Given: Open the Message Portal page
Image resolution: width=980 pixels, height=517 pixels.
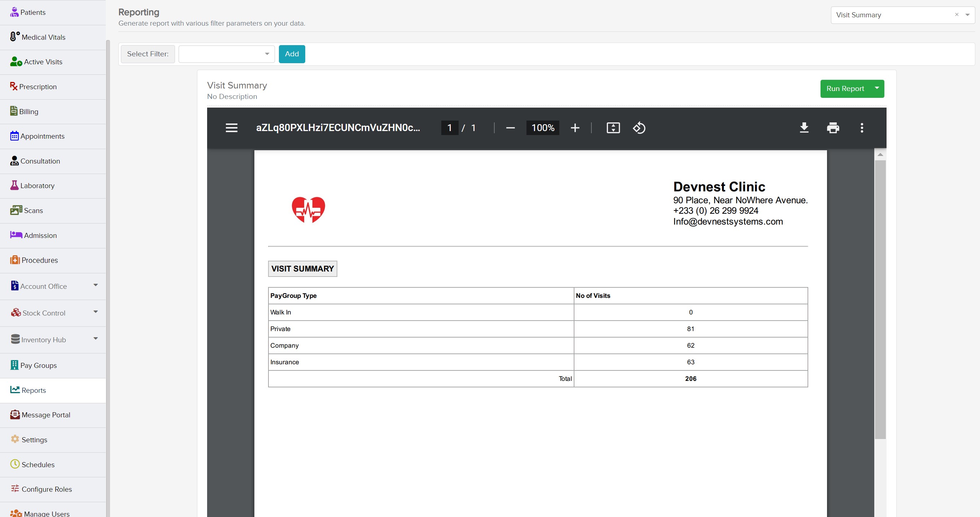Looking at the screenshot, I should 53,415.
